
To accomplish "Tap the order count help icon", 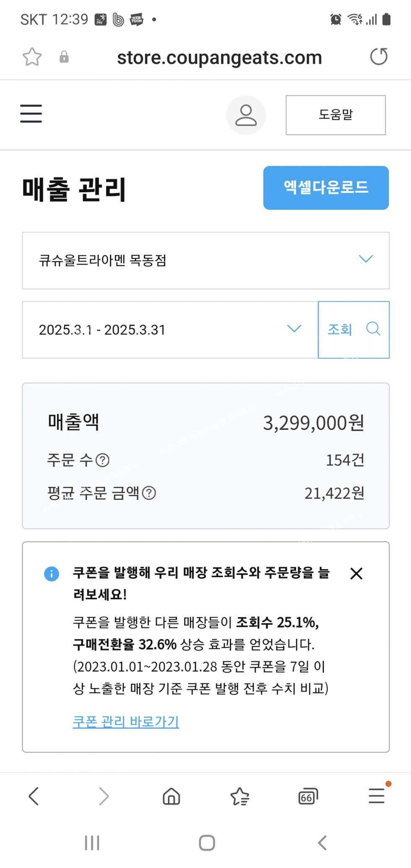I will [103, 460].
